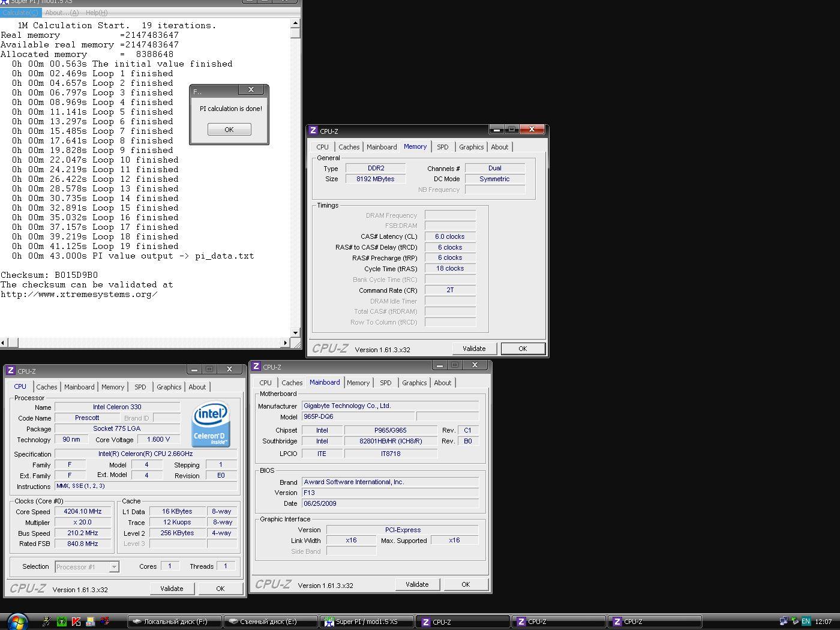Screen dimensions: 840x630
Task: Open Mainboard tab in CPU-Z processor window
Action: [x=79, y=387]
